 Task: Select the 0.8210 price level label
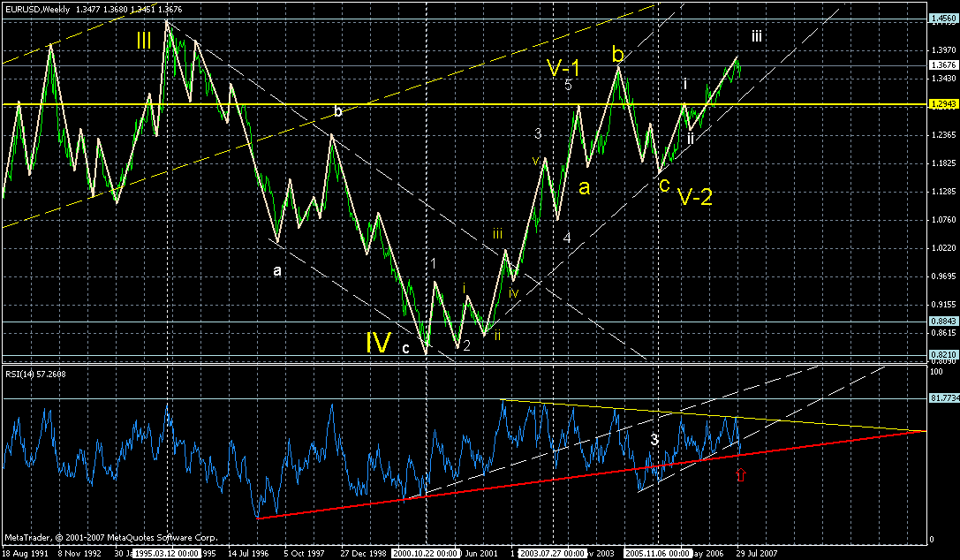pyautogui.click(x=943, y=354)
